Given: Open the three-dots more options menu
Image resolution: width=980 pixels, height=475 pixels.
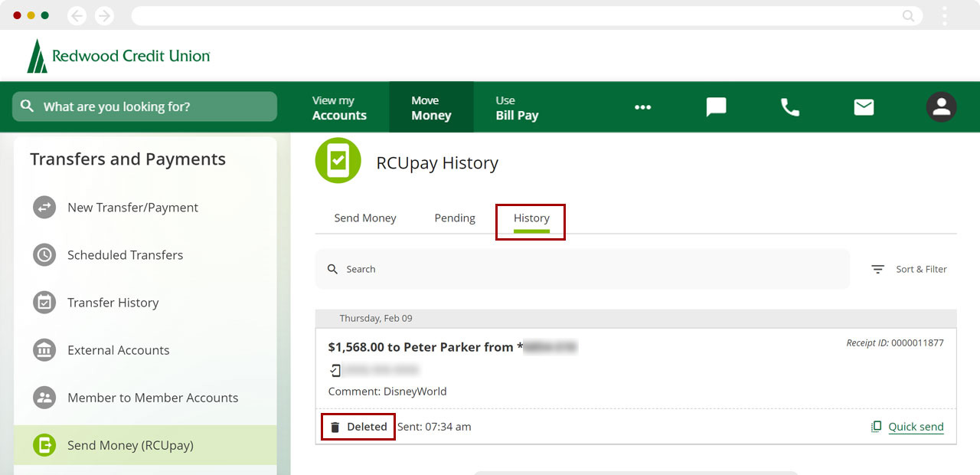Looking at the screenshot, I should 642,107.
